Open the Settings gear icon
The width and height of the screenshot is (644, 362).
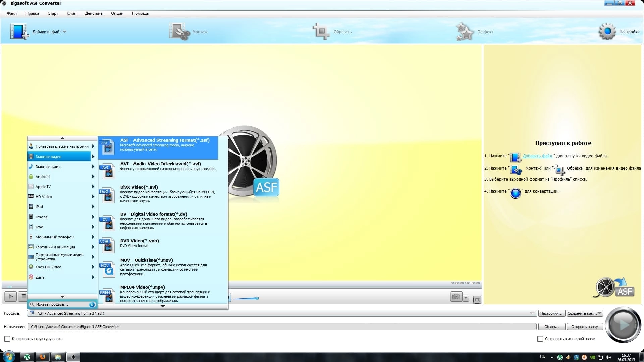(x=607, y=32)
